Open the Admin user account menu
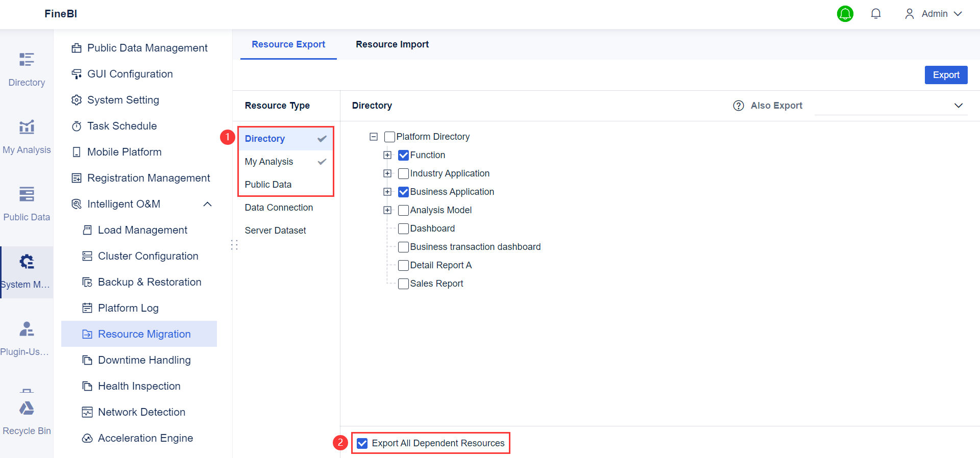The width and height of the screenshot is (980, 458). pyautogui.click(x=934, y=14)
